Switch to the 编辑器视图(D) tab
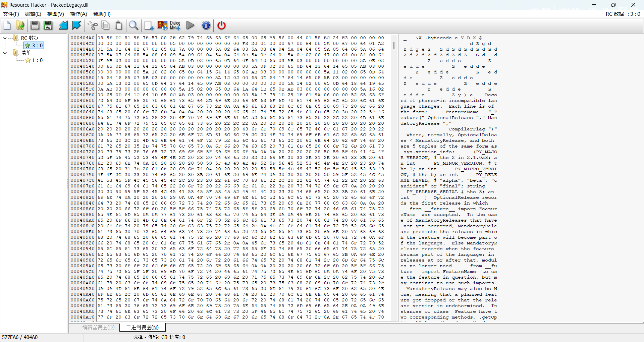This screenshot has height=342, width=644. tap(98, 327)
